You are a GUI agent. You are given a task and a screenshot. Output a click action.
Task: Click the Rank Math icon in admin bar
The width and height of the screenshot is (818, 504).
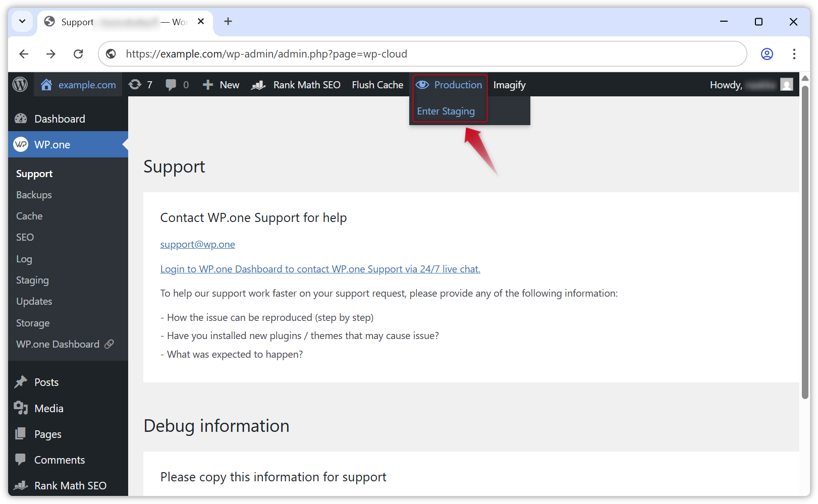258,85
